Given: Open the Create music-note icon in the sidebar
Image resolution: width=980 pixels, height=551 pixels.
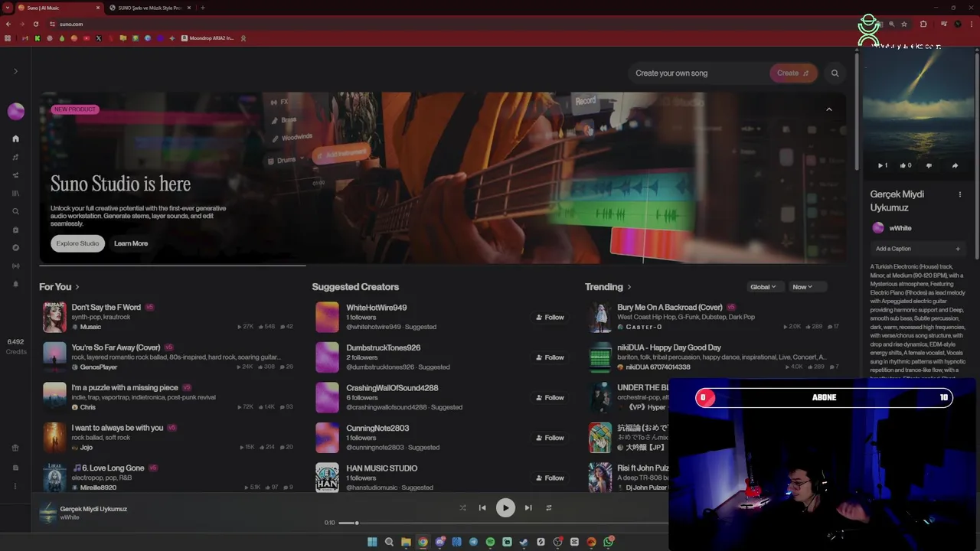Looking at the screenshot, I should click(x=15, y=157).
